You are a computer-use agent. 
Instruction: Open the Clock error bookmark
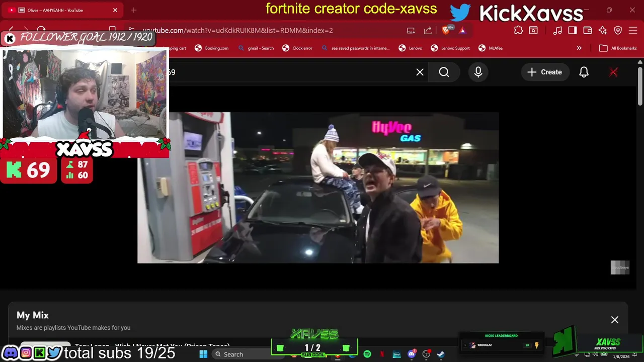pos(297,48)
